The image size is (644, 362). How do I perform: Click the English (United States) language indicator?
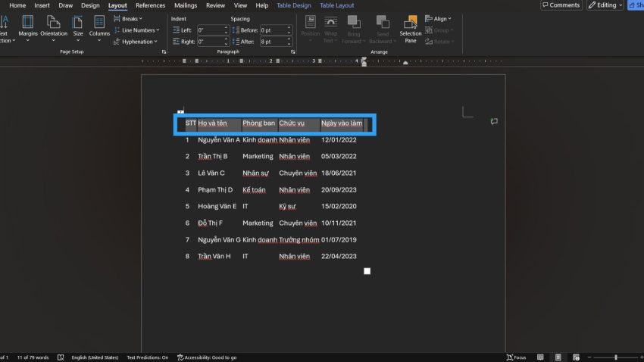tap(95, 357)
